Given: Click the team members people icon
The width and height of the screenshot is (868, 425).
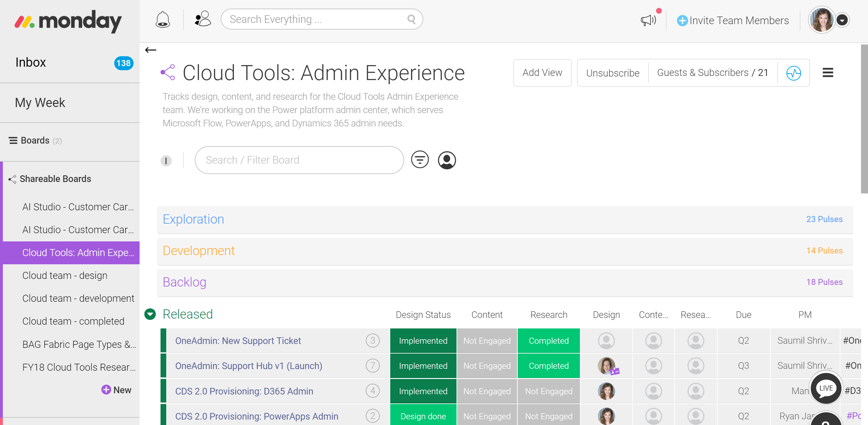Looking at the screenshot, I should click(x=202, y=19).
